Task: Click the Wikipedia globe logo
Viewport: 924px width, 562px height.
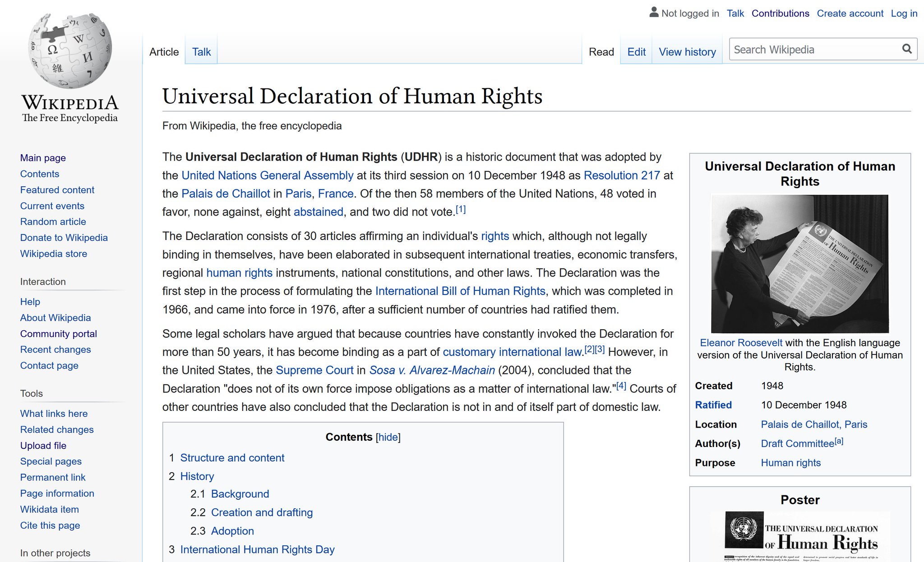Action: click(69, 51)
